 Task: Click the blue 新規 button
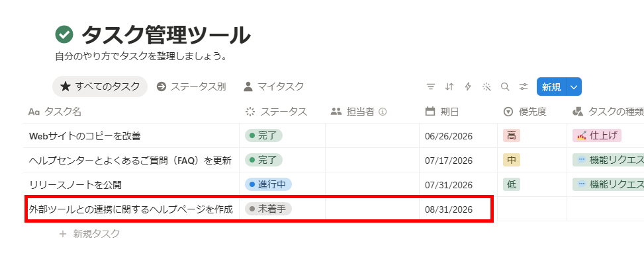point(551,87)
